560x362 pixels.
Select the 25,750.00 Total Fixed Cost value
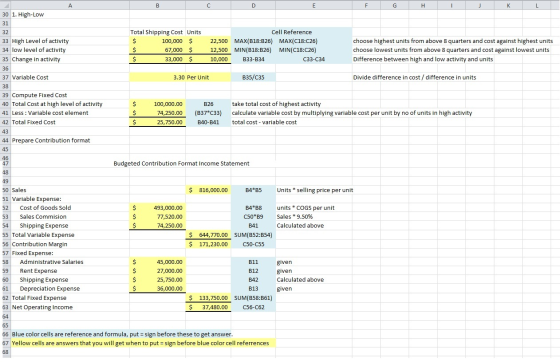[158, 122]
